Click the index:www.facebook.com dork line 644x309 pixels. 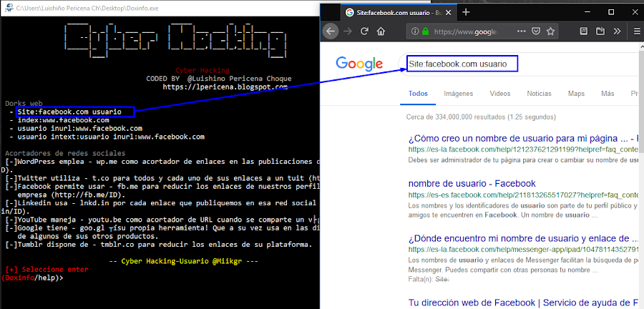click(x=63, y=120)
